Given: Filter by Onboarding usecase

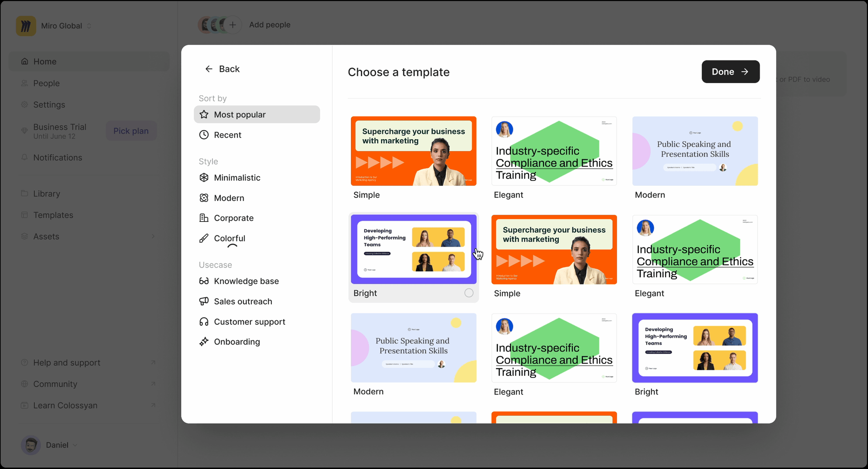Looking at the screenshot, I should (257, 342).
